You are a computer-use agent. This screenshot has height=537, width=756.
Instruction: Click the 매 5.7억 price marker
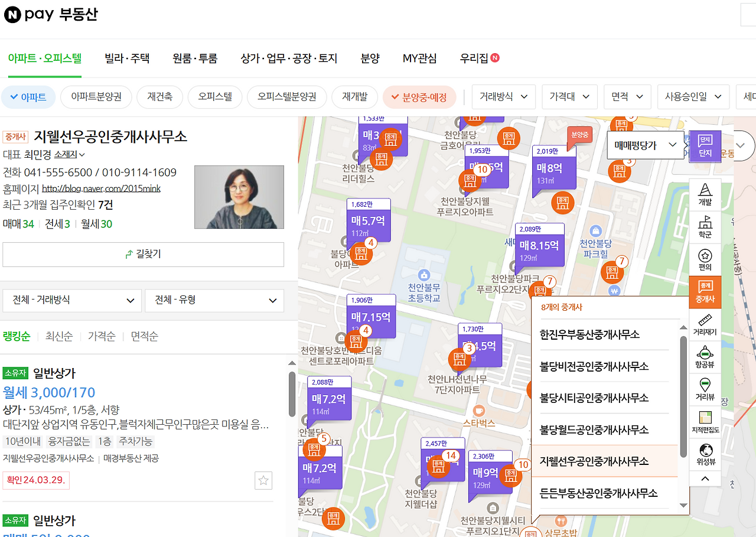(368, 222)
